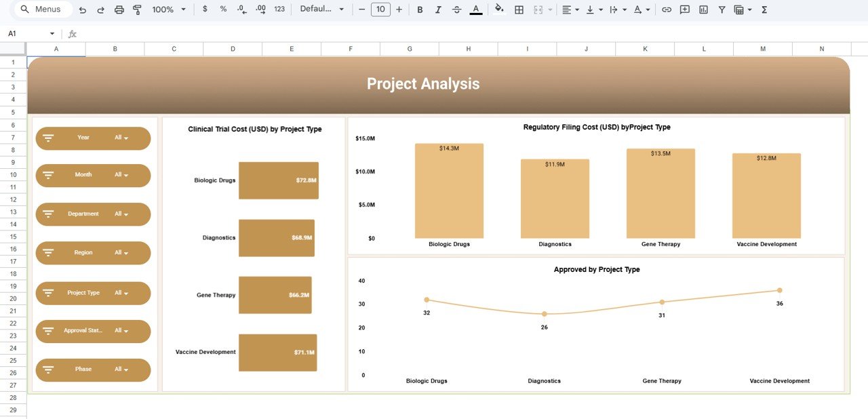This screenshot has width=868, height=419.
Task: Insert a chart
Action: point(703,9)
